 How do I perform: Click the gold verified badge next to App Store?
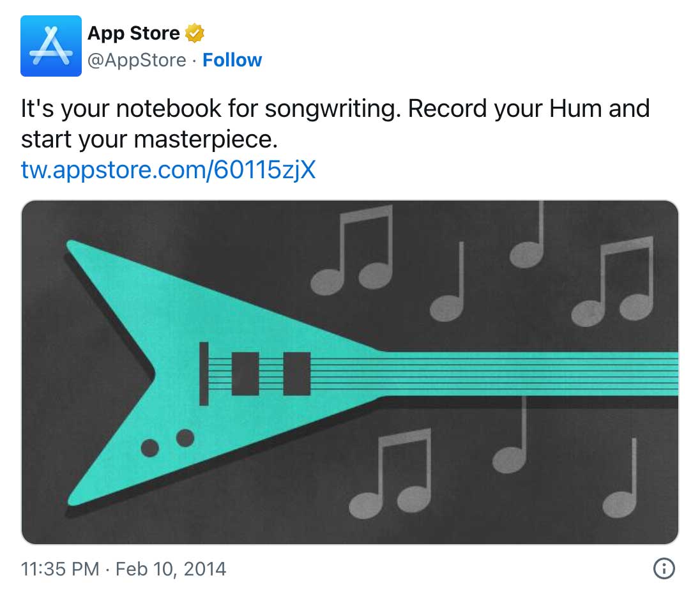click(194, 33)
